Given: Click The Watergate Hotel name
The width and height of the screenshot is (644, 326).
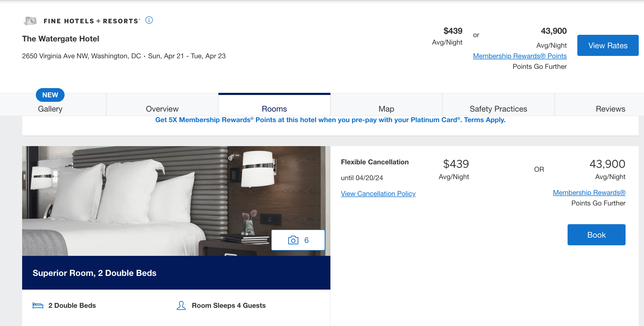Looking at the screenshot, I should click(x=61, y=39).
